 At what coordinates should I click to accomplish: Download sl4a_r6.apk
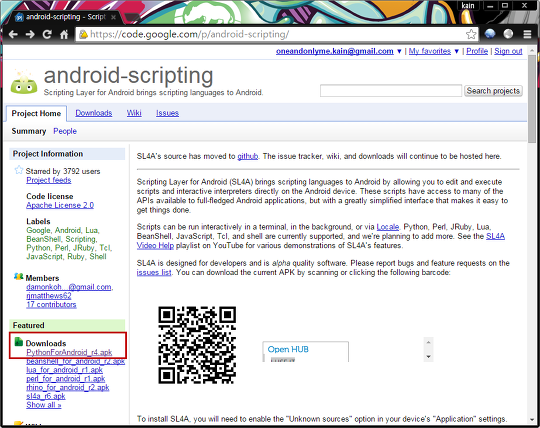coord(46,396)
